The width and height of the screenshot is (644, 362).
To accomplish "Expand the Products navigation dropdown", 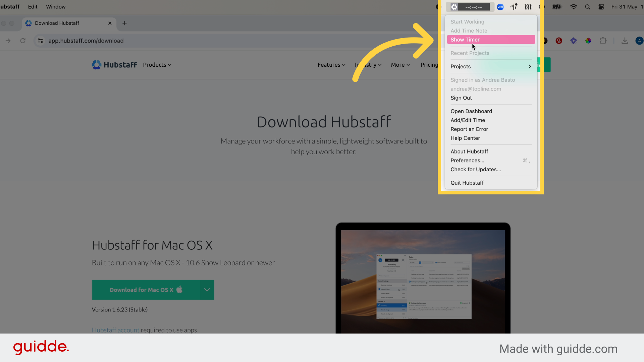I will (x=157, y=65).
